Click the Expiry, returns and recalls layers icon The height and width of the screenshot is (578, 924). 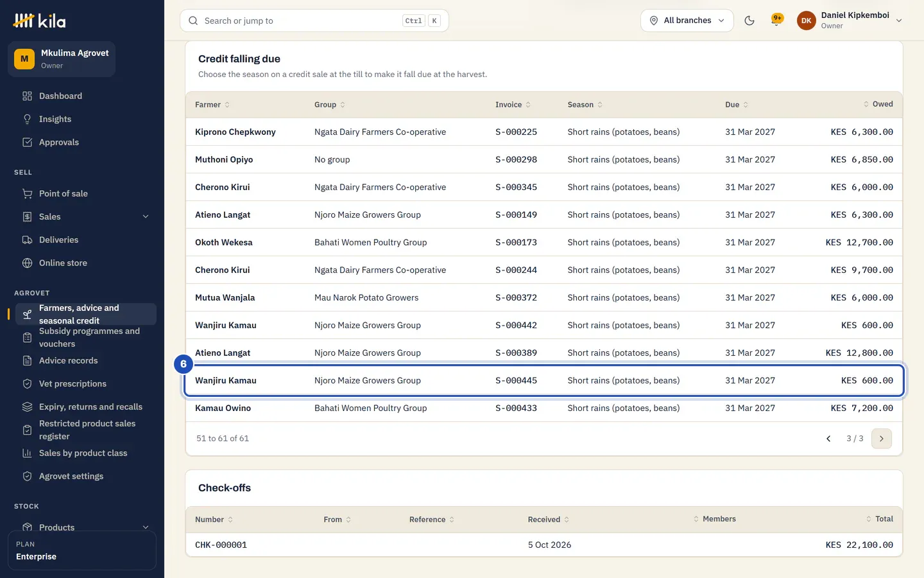click(27, 407)
